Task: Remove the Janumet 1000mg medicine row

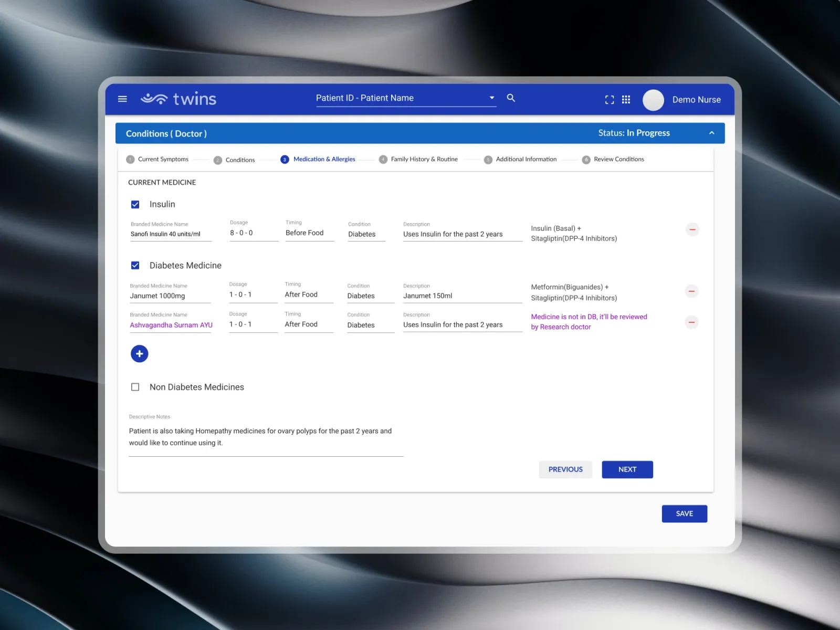Action: tap(692, 291)
